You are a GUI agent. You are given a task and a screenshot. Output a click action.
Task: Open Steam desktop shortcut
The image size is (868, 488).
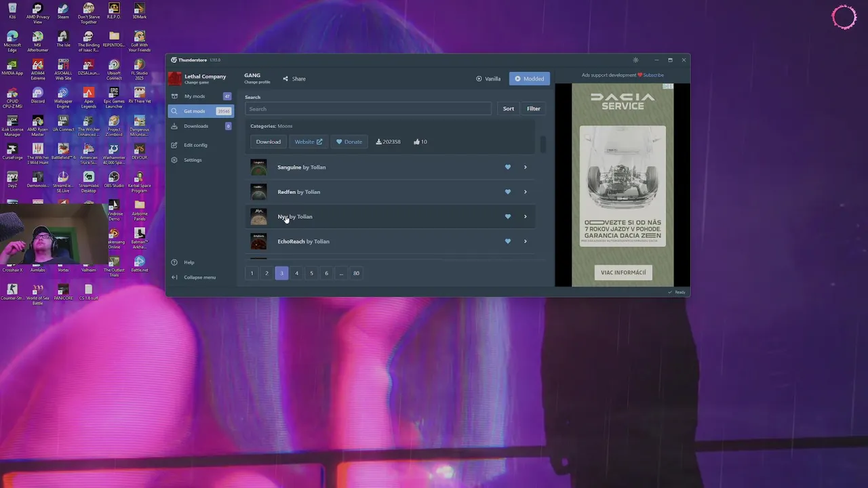(x=63, y=12)
